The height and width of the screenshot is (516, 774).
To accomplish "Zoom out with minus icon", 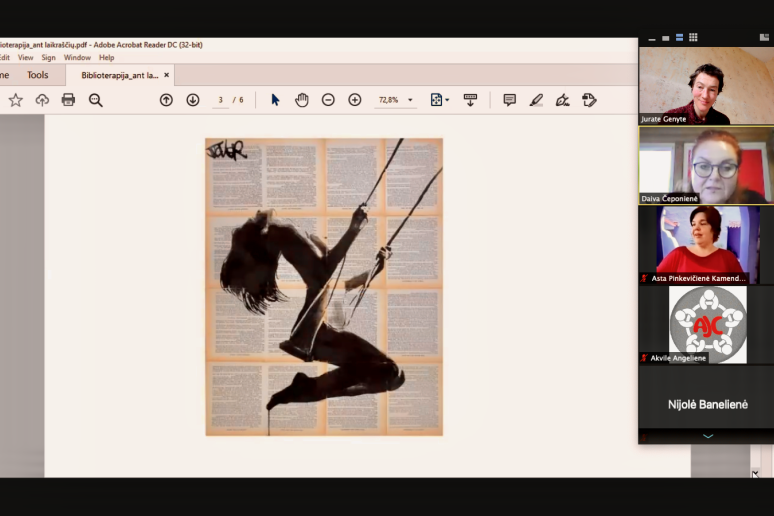I will tap(328, 100).
